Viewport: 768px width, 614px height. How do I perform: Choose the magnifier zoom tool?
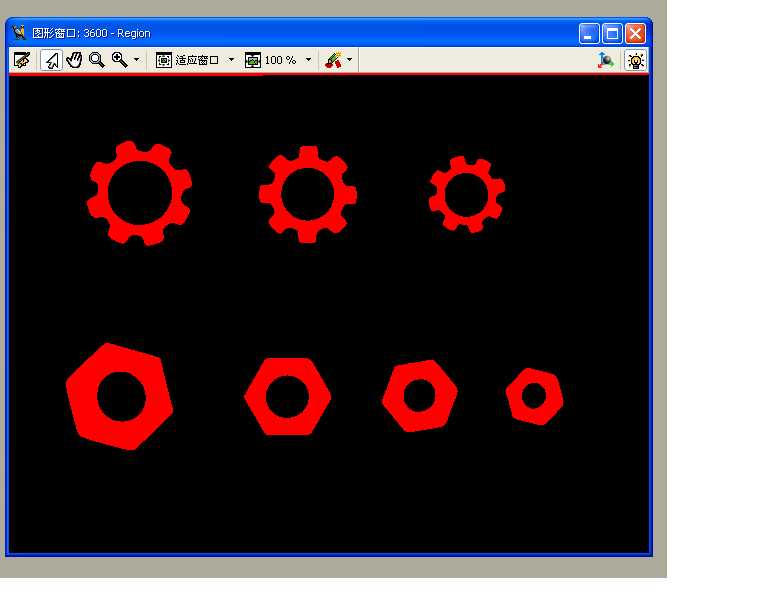(x=96, y=60)
